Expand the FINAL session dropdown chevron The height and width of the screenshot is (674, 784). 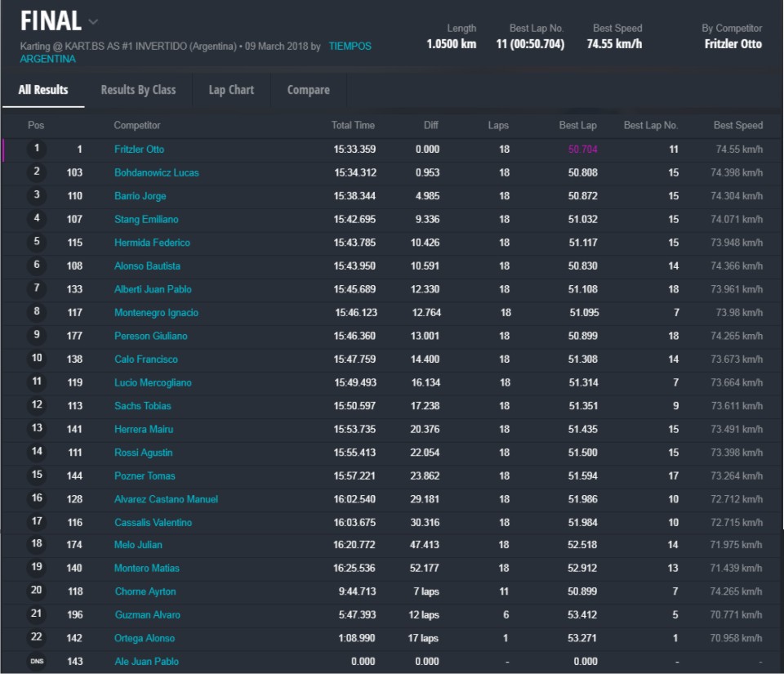[x=93, y=22]
